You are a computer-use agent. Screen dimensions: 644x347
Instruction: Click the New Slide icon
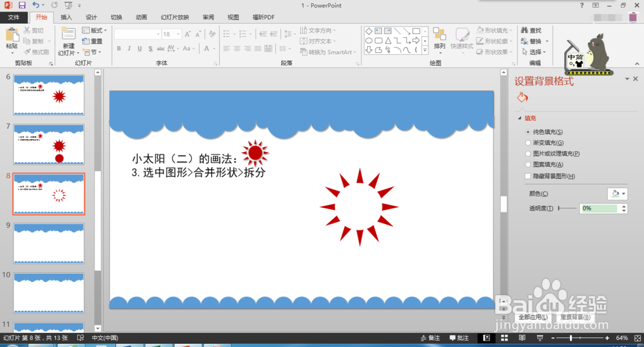[x=68, y=35]
